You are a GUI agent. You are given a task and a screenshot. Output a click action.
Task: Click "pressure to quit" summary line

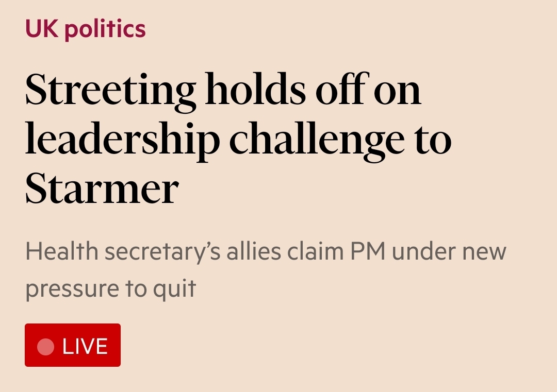[x=111, y=289]
